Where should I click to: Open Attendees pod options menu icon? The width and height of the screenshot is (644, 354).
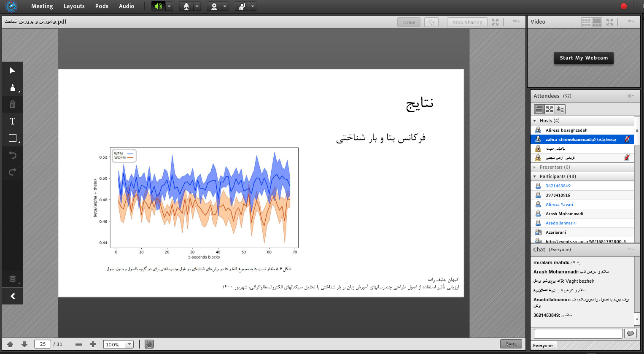[631, 96]
